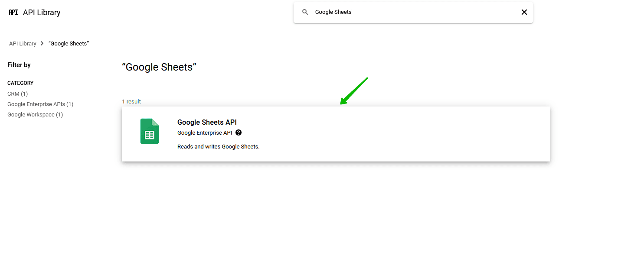
Task: Click the breadcrumb chevron separator
Action: point(42,44)
